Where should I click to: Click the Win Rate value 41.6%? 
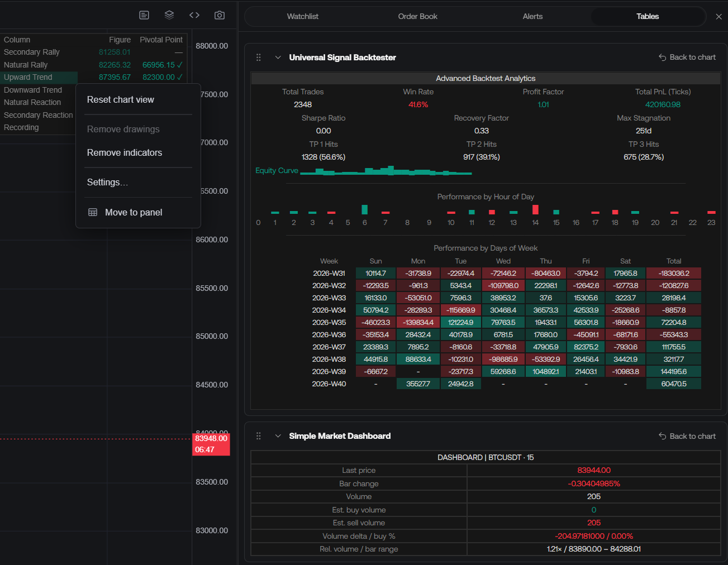click(418, 105)
